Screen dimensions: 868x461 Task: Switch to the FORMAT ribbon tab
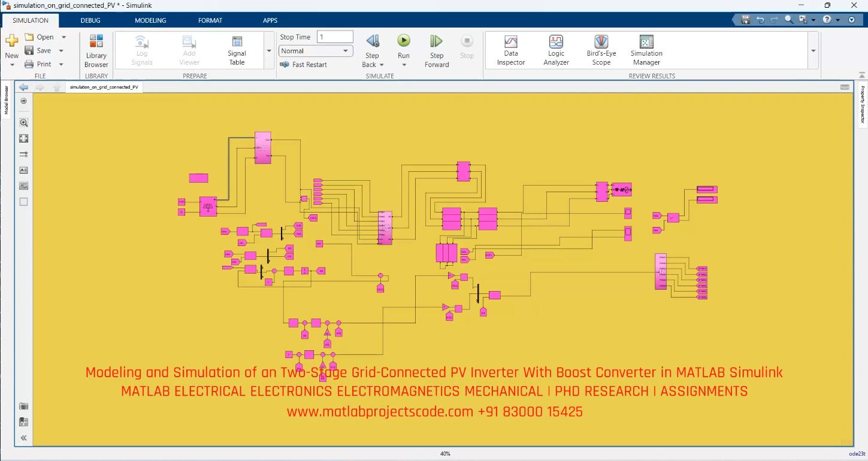(x=210, y=20)
